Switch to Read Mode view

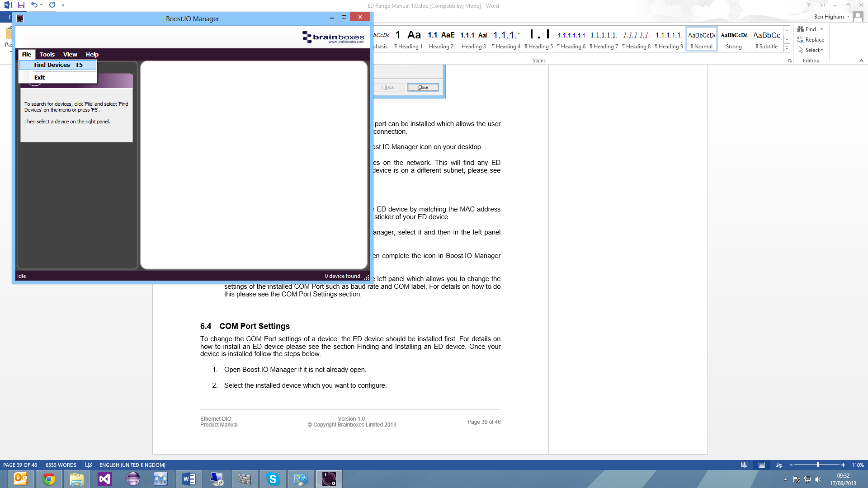point(744,465)
